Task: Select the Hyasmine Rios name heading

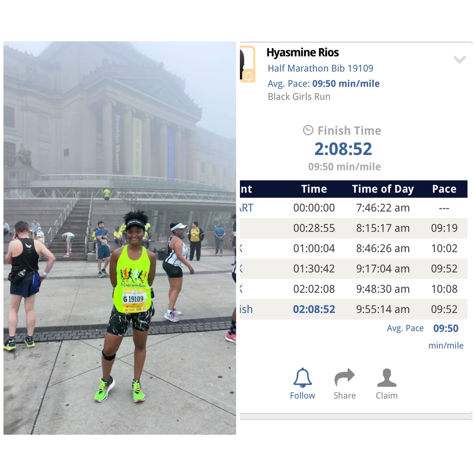Action: (303, 53)
